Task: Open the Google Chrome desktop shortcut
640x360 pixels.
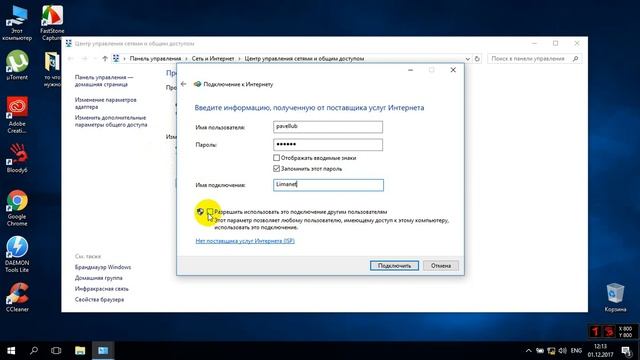Action: 17,208
